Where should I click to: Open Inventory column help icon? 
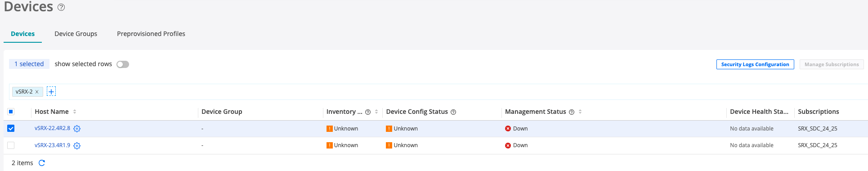pos(368,112)
